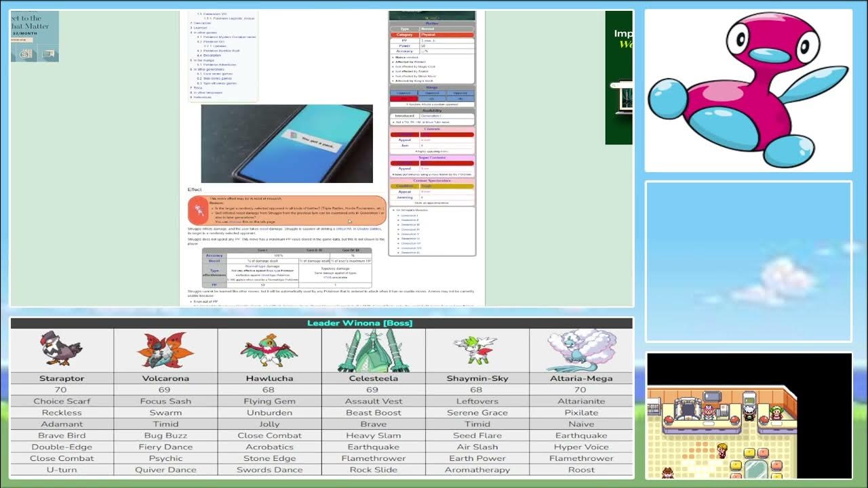Image resolution: width=868 pixels, height=488 pixels.
Task: Open the Learnset contents entry
Action: [x=200, y=28]
